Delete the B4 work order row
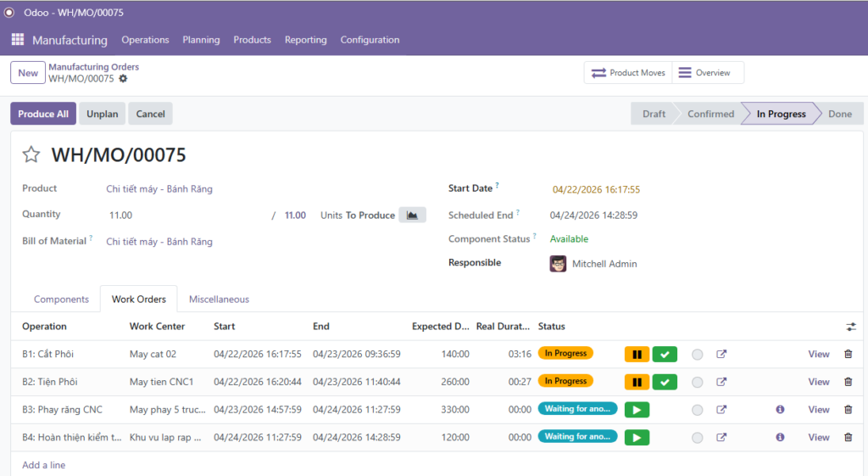The width and height of the screenshot is (868, 476). [848, 438]
